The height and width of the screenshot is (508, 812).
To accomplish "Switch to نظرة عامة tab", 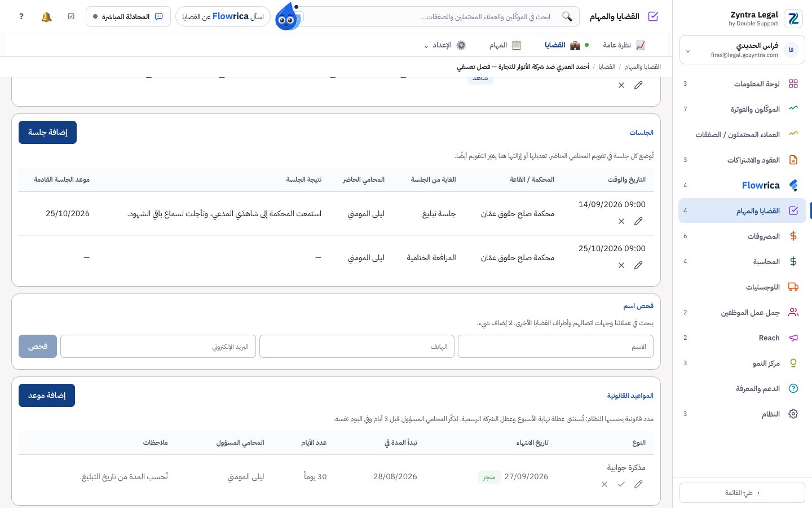I will click(x=624, y=45).
